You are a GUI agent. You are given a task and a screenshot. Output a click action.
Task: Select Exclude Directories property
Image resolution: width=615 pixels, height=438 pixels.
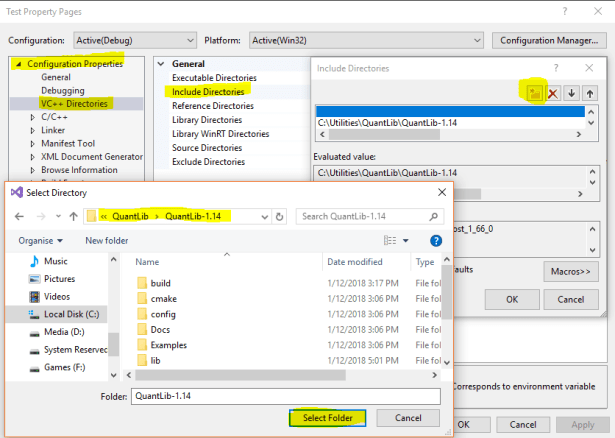(208, 162)
